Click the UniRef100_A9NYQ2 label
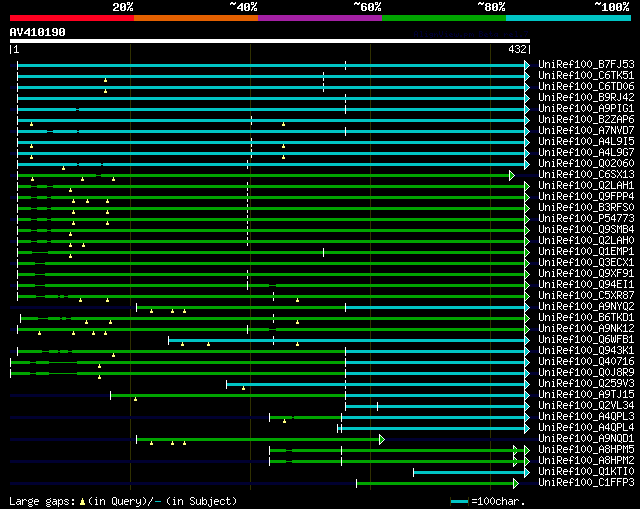This screenshot has height=509, width=640. tap(586, 307)
